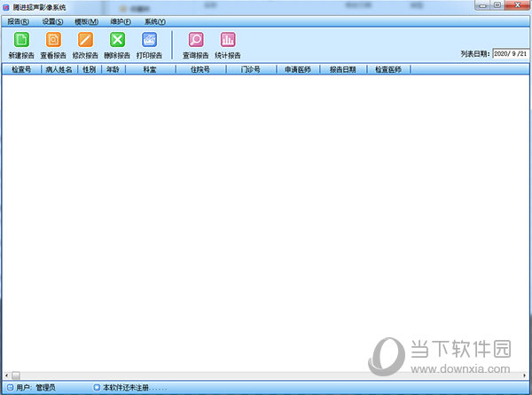Click the 列表日期 date field

(511, 53)
